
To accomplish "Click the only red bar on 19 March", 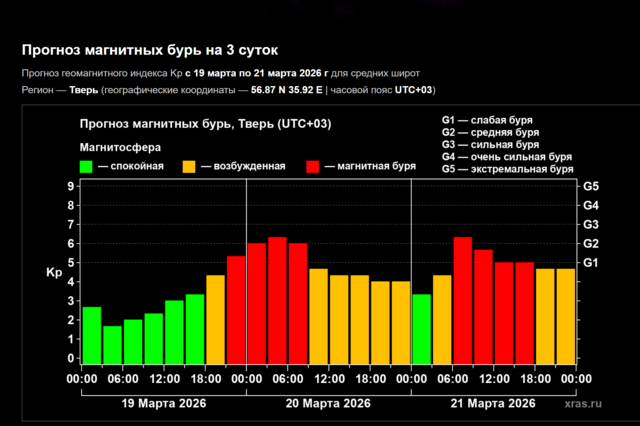I will pos(236,310).
